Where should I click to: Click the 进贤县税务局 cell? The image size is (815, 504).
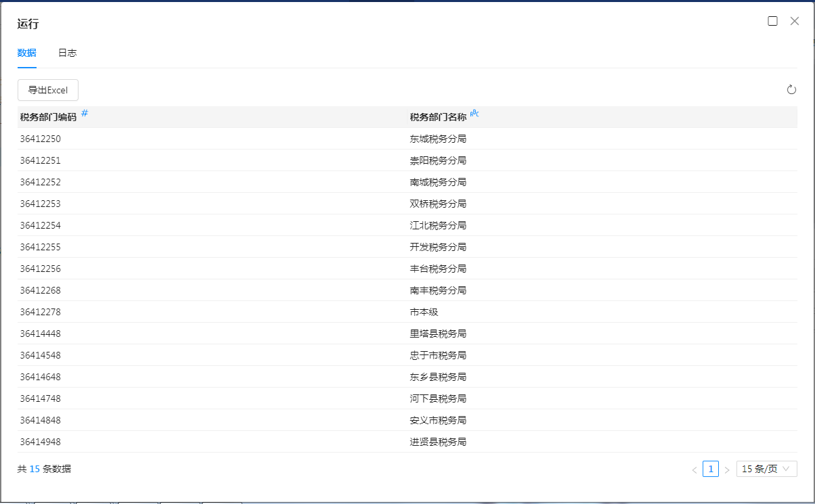(438, 442)
